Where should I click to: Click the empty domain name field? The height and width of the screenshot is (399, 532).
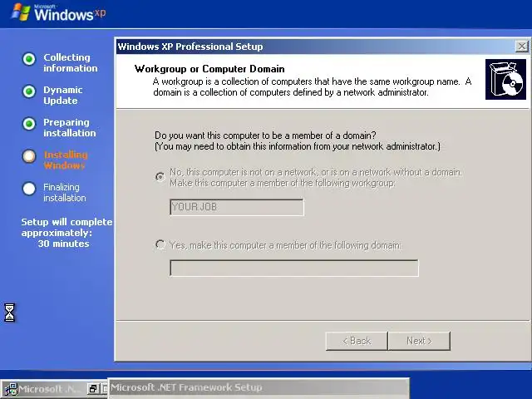294,268
